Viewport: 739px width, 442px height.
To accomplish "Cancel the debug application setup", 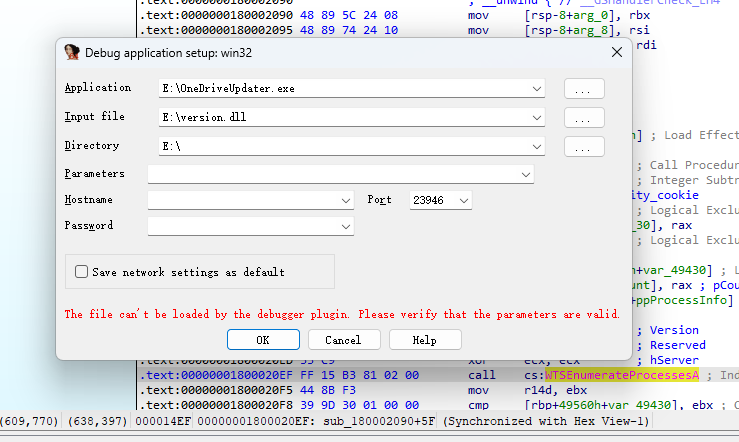I will (x=343, y=340).
